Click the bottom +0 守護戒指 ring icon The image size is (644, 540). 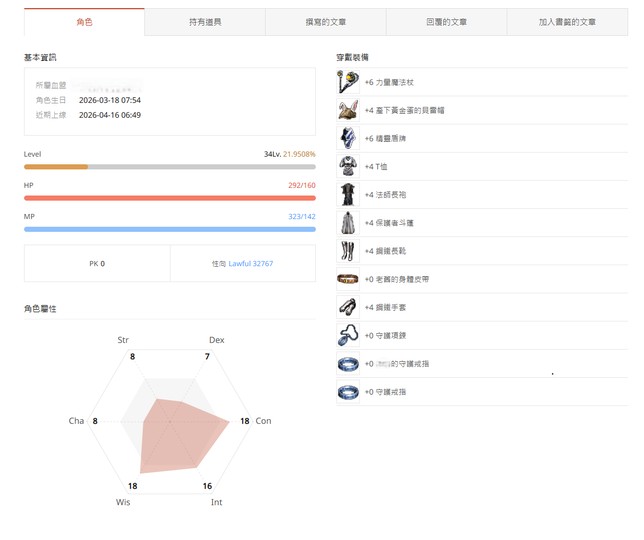[347, 392]
